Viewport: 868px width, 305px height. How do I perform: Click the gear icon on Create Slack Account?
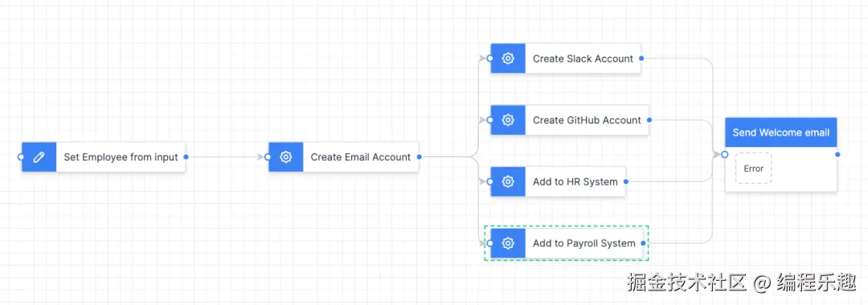508,59
